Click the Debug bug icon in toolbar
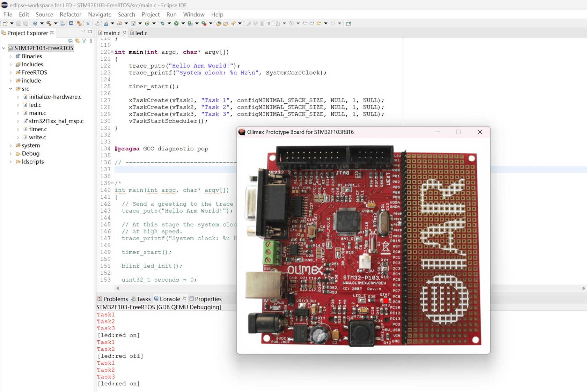The width and height of the screenshot is (587, 392). pyautogui.click(x=163, y=23)
